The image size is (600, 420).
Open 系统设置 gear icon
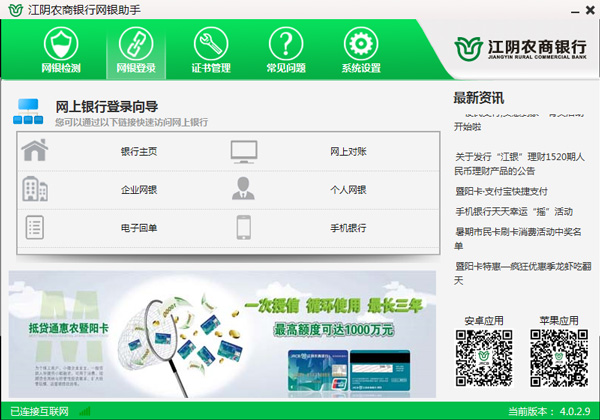click(x=361, y=44)
